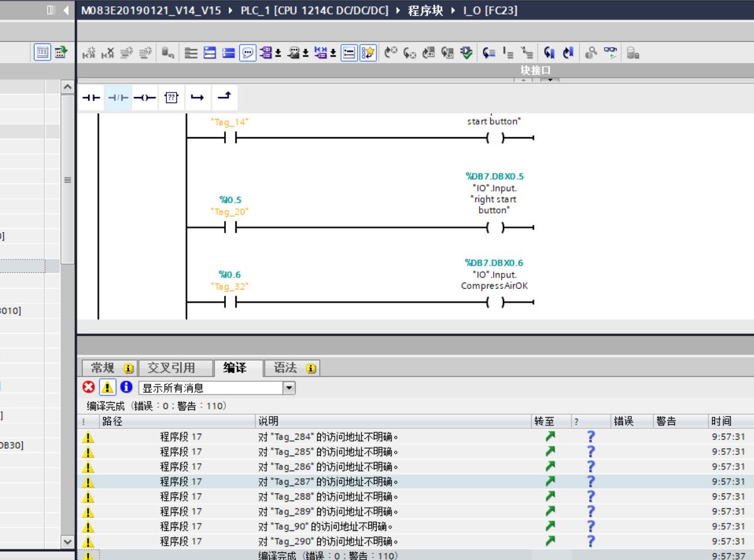Click the 程序块 breadcrumb in title path
This screenshot has height=560, width=754.
point(426,10)
